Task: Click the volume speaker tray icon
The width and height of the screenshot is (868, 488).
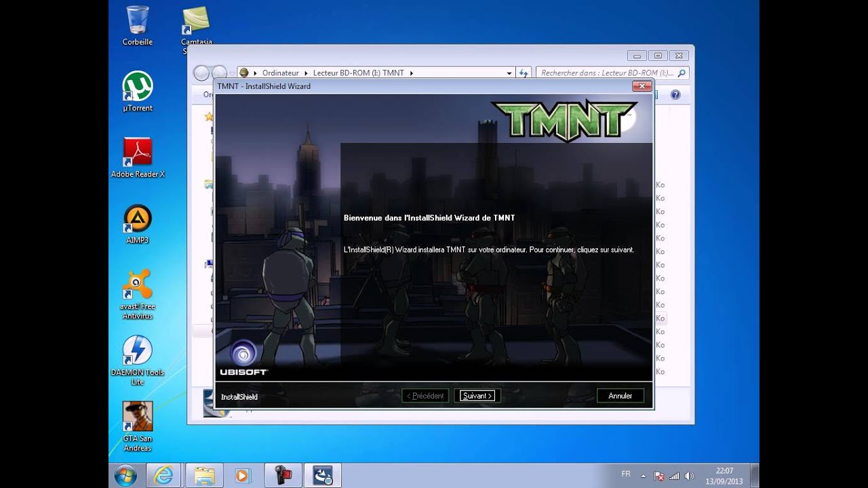Action: pos(690,476)
